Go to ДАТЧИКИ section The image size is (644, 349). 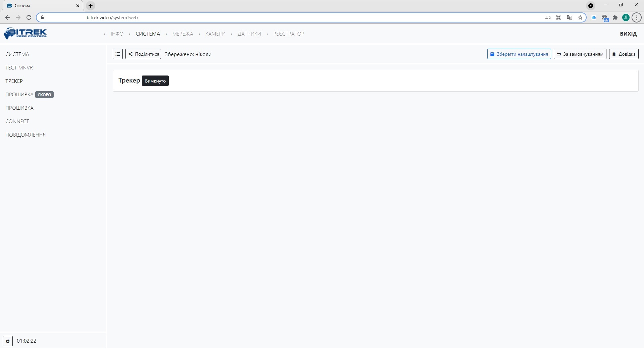249,34
